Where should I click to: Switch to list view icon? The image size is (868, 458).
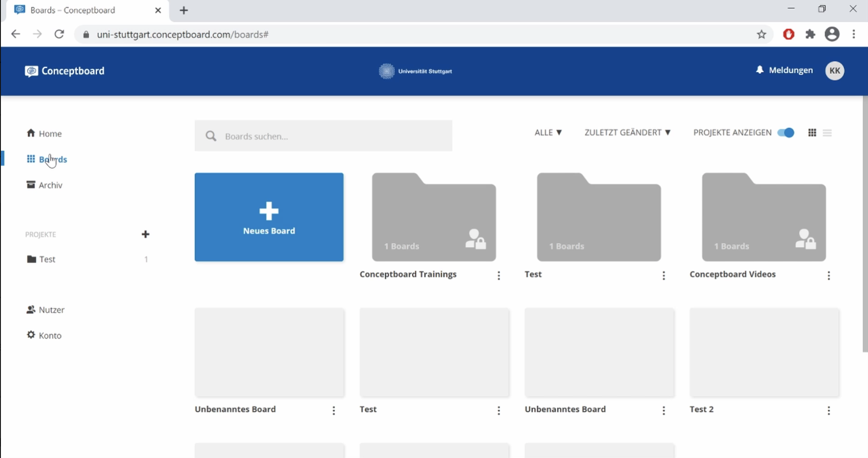827,133
